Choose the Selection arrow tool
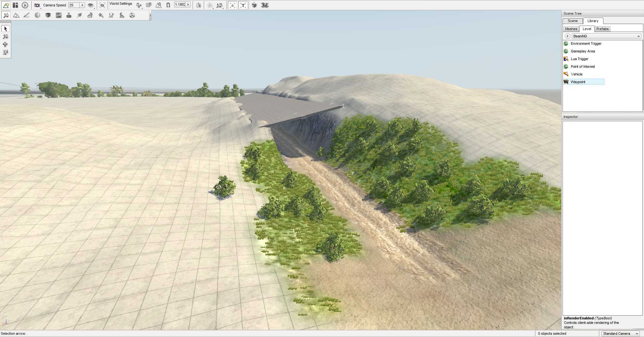The image size is (644, 337). [5, 29]
